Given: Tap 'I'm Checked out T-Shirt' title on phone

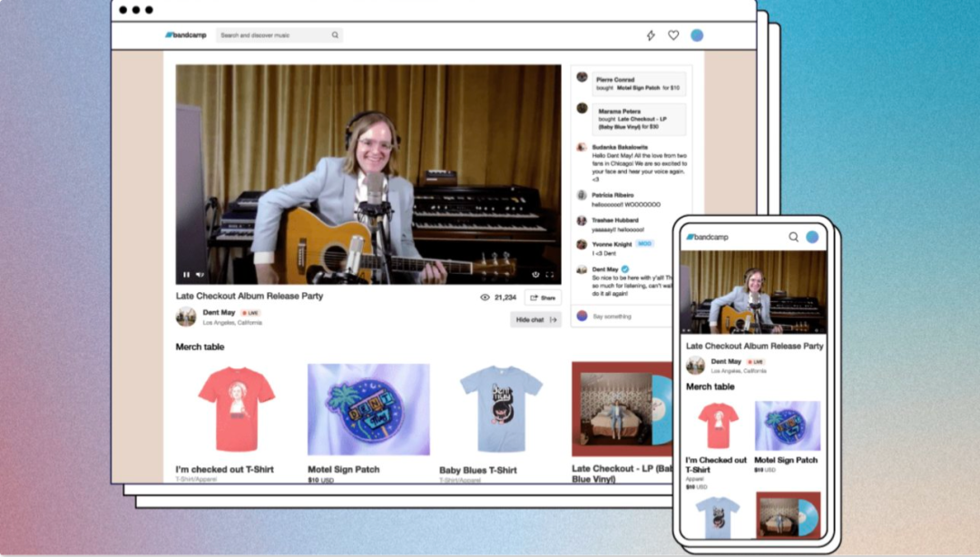Looking at the screenshot, I should [716, 464].
